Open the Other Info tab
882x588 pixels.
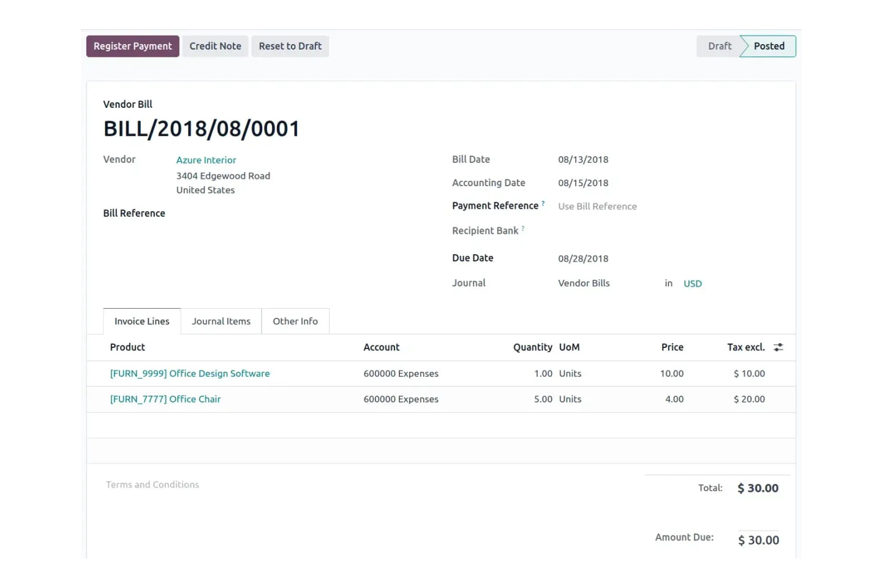pyautogui.click(x=295, y=321)
